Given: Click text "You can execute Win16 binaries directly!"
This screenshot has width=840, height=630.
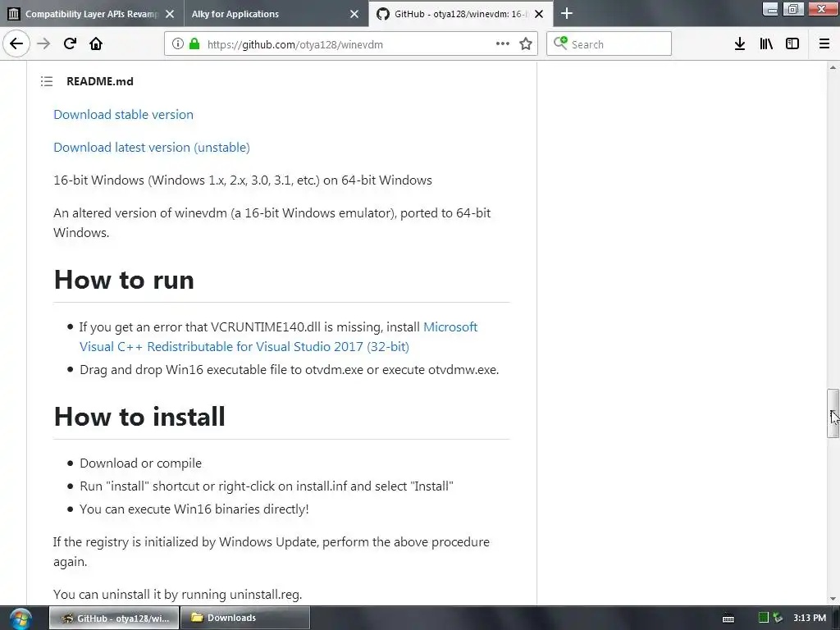Looking at the screenshot, I should (194, 509).
